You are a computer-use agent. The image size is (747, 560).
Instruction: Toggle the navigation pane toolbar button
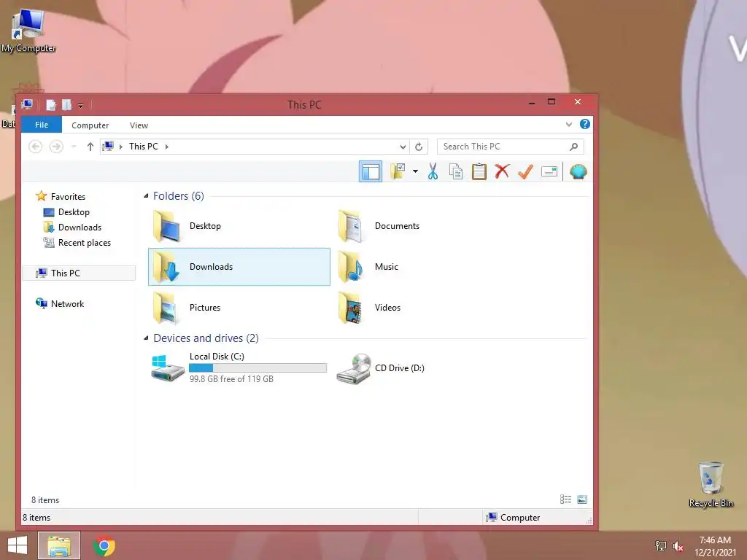click(370, 171)
